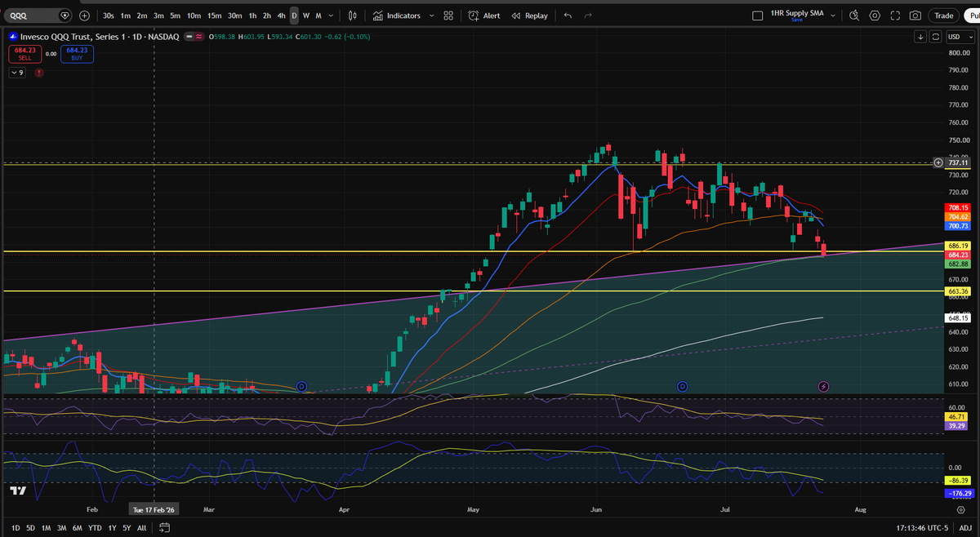Select the 1h interval

pyautogui.click(x=253, y=16)
